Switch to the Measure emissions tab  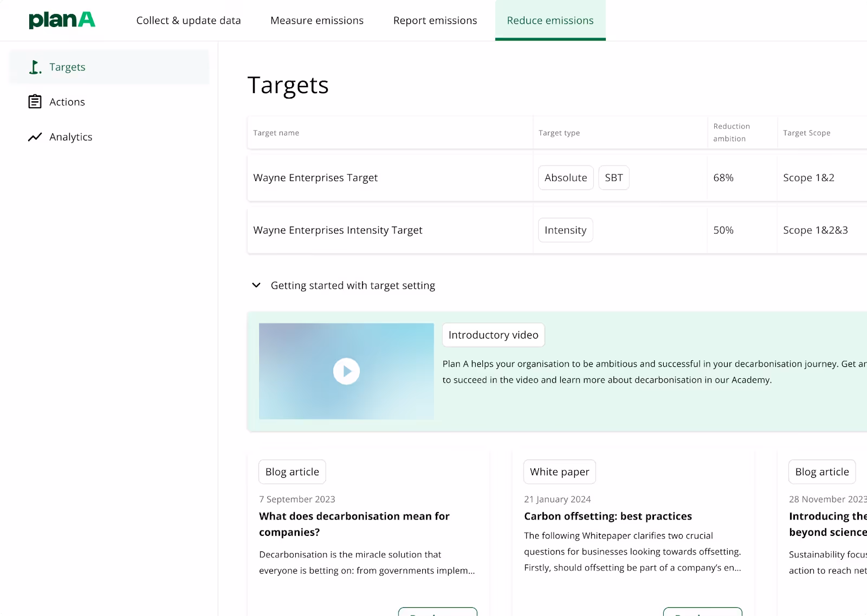316,20
